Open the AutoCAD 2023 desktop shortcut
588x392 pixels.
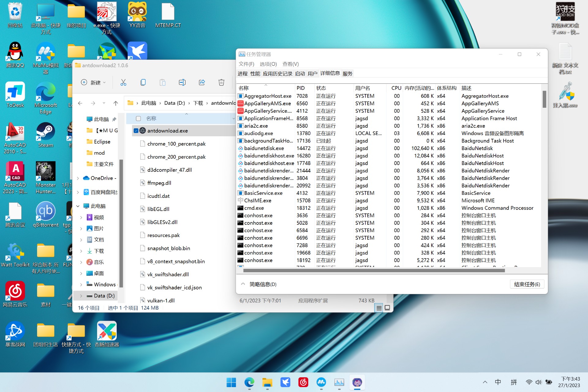pos(15,178)
